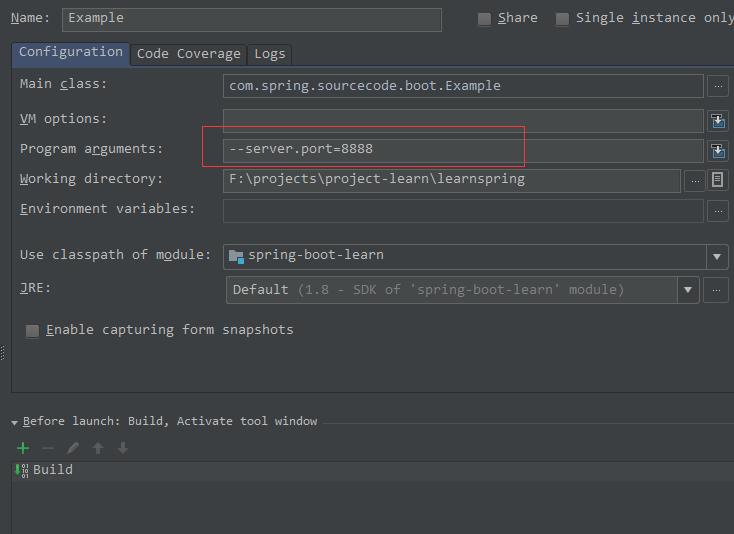Image resolution: width=734 pixels, height=534 pixels.
Task: Open the JRE browse ellipsis button
Action: click(x=716, y=290)
